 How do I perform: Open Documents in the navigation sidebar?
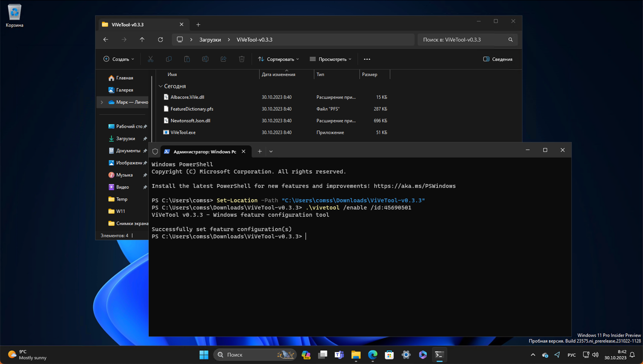click(128, 151)
